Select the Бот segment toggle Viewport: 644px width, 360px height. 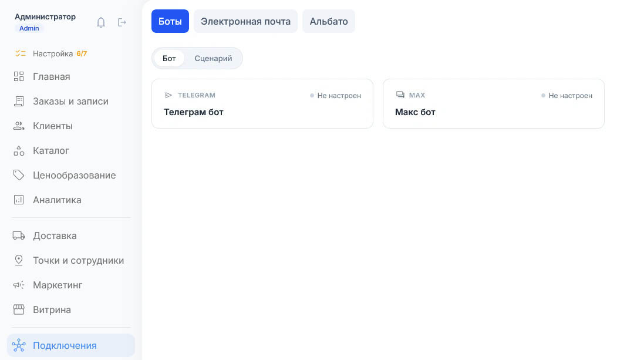click(169, 58)
